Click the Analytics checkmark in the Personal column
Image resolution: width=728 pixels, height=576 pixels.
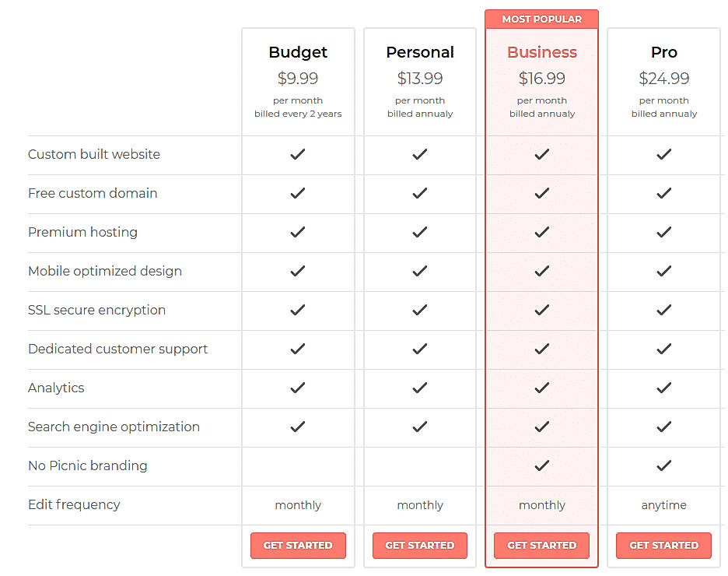pos(420,388)
